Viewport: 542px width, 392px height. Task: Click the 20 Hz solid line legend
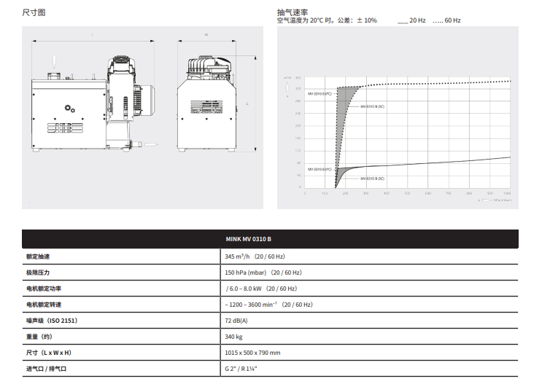[411, 20]
